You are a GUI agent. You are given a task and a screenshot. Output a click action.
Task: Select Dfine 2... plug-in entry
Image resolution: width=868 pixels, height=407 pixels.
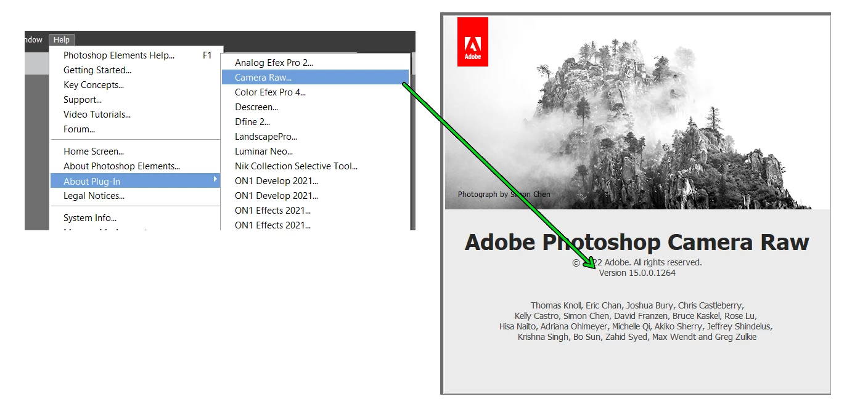click(252, 122)
